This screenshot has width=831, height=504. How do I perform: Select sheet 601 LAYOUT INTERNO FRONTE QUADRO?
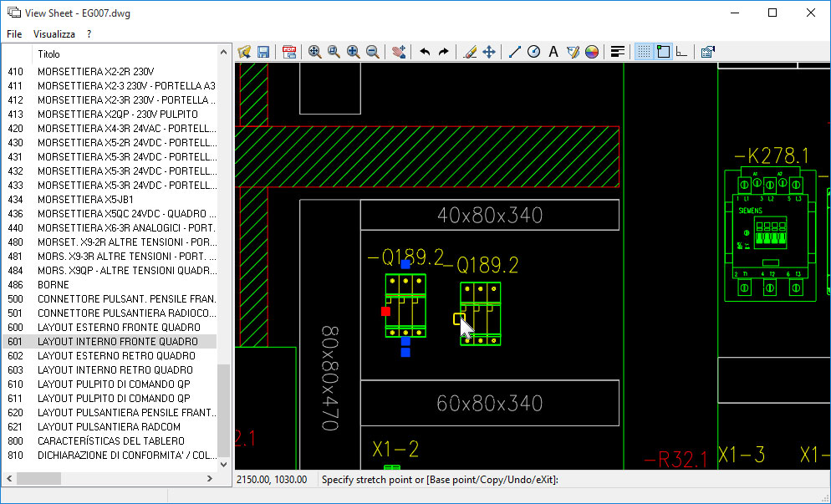(x=110, y=342)
